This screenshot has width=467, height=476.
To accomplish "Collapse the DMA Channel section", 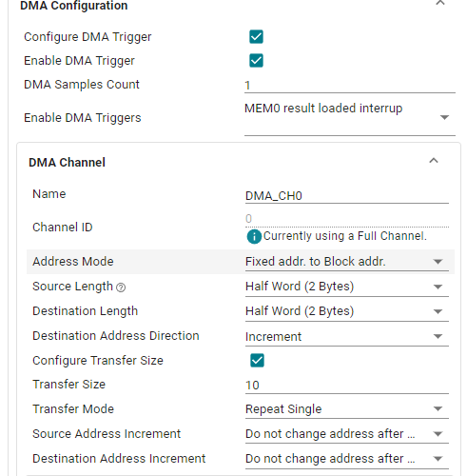I will click(x=434, y=161).
